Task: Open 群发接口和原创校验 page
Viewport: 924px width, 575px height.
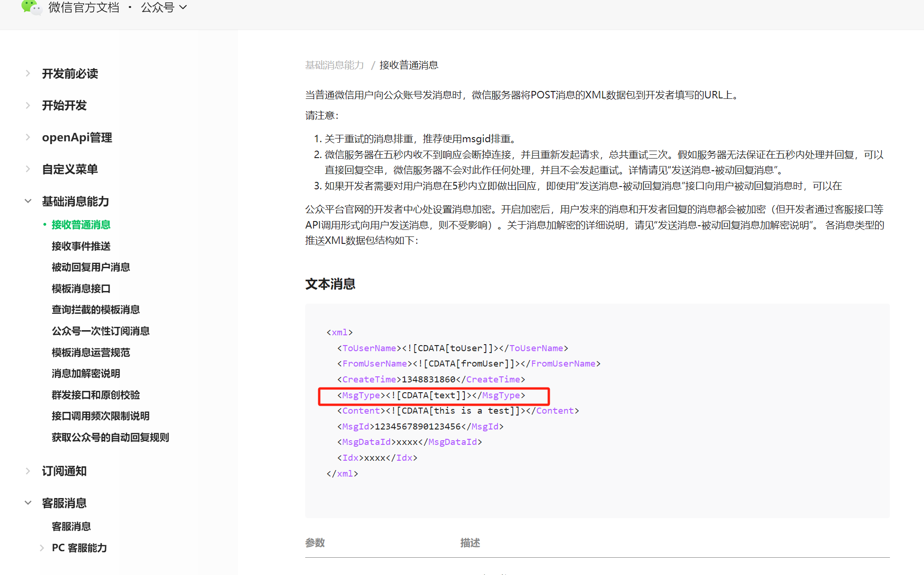Action: [x=96, y=395]
